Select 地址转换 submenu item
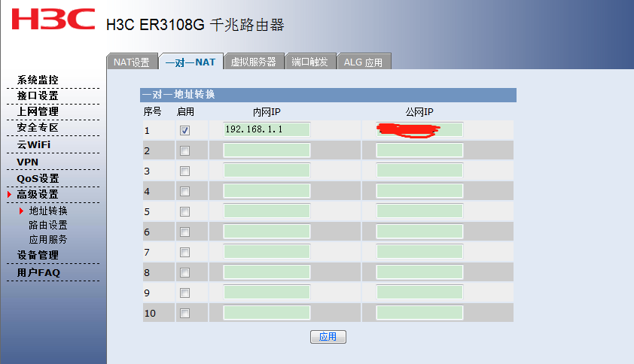Screen dimensions: 634x364 pyautogui.click(x=48, y=211)
